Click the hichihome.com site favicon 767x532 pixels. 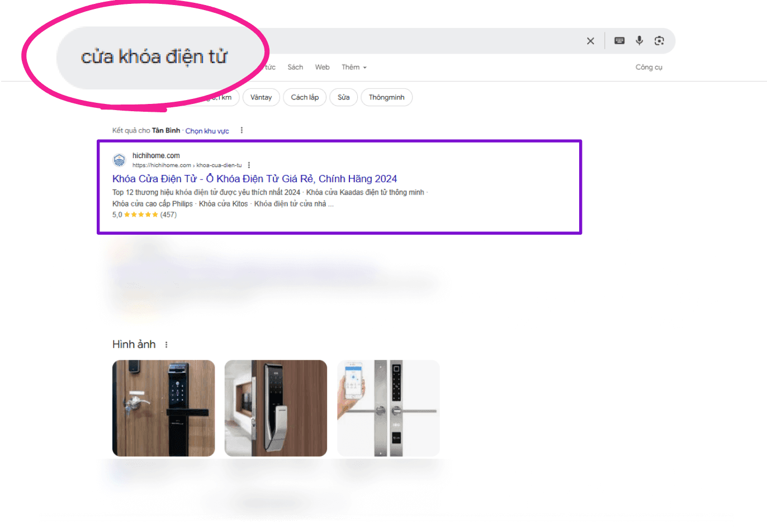point(119,160)
